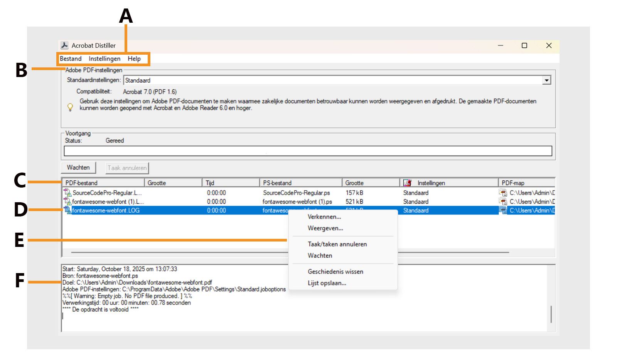The image size is (617, 364).
Task: Select the fontawesome-webfont (1).L... row
Action: [x=308, y=201]
